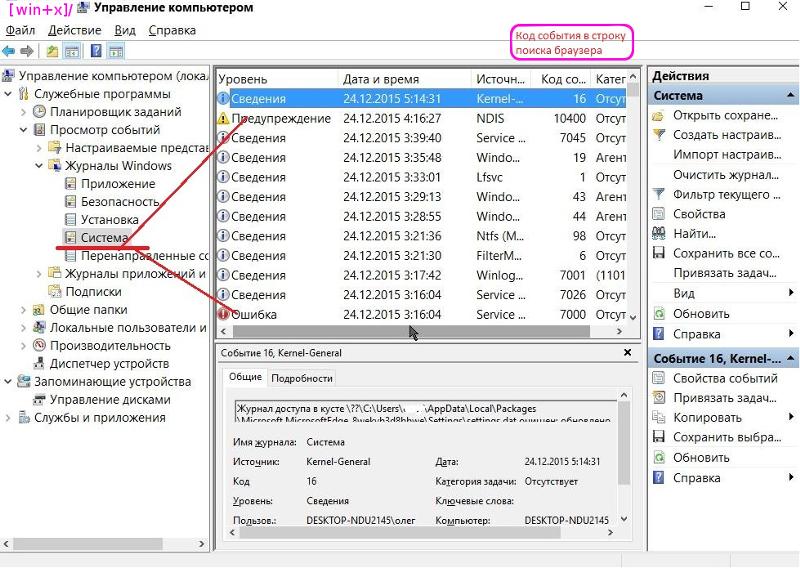Select the NDIS event with code 10400
800x569 pixels.
point(421,118)
